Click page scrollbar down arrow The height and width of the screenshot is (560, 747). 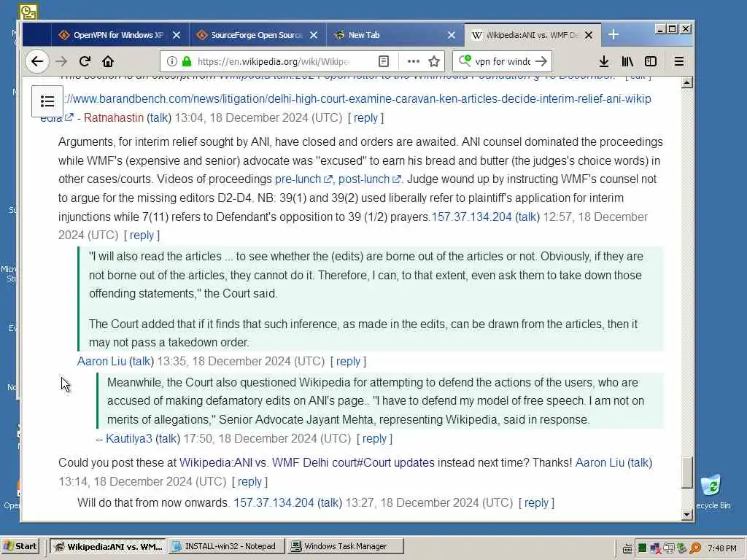tap(686, 515)
